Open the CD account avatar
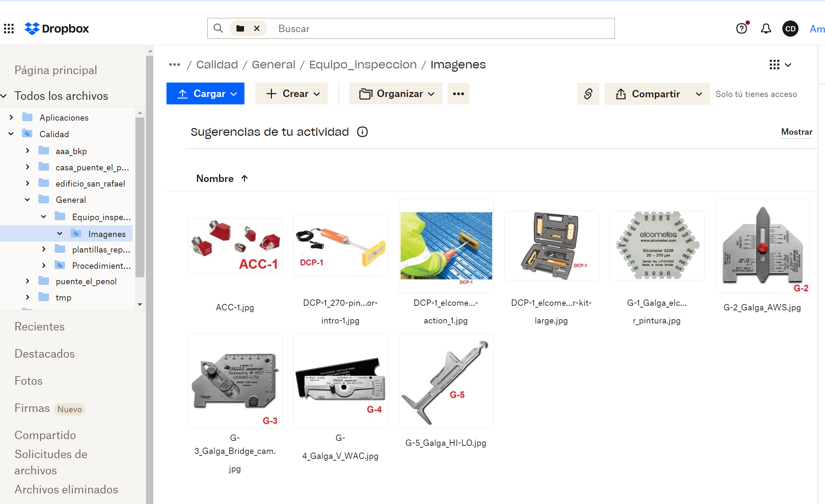The height and width of the screenshot is (504, 825). click(790, 29)
